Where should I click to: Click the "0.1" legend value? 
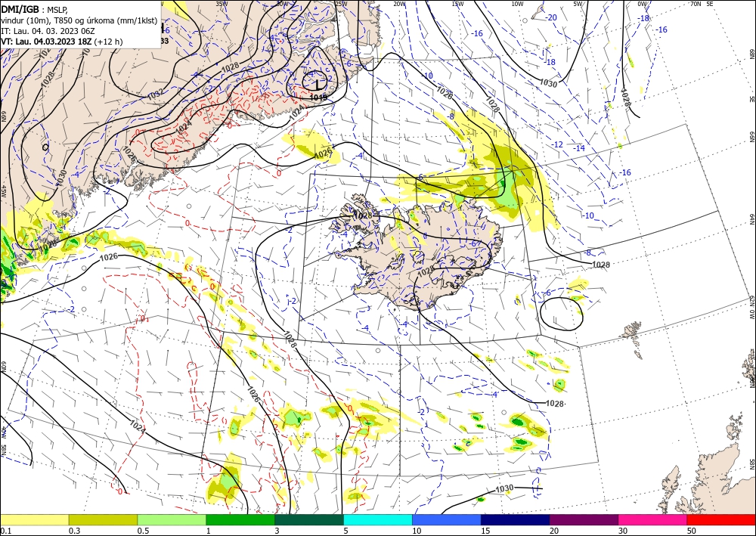5,531
